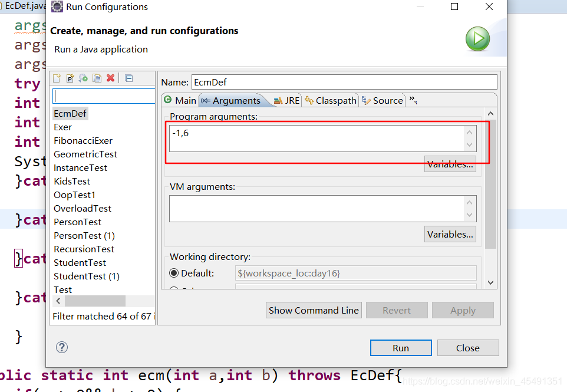Select OopTest1 configuration
567x392 pixels.
point(74,195)
